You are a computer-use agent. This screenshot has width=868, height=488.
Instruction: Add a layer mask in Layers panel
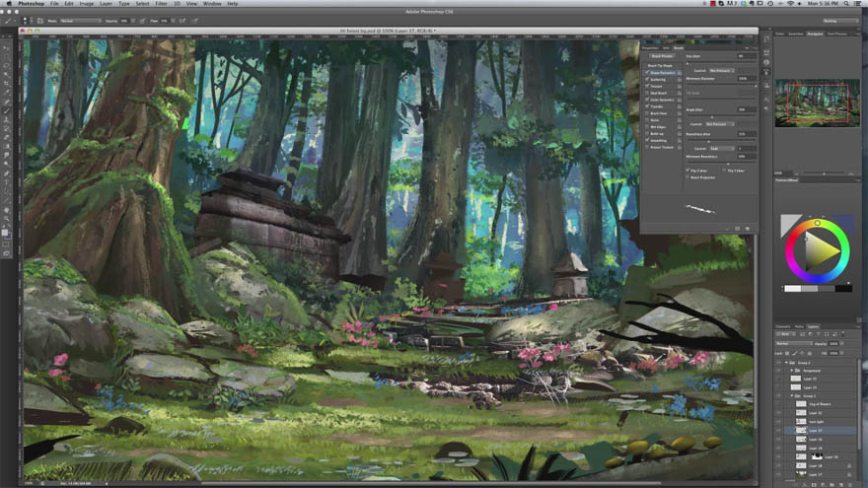814,485
